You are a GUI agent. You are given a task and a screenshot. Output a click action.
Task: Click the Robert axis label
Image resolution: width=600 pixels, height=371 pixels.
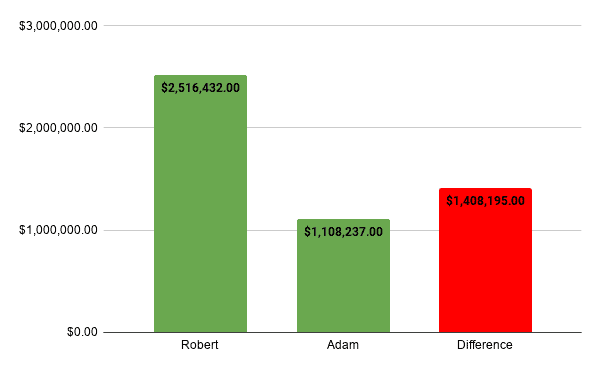199,345
